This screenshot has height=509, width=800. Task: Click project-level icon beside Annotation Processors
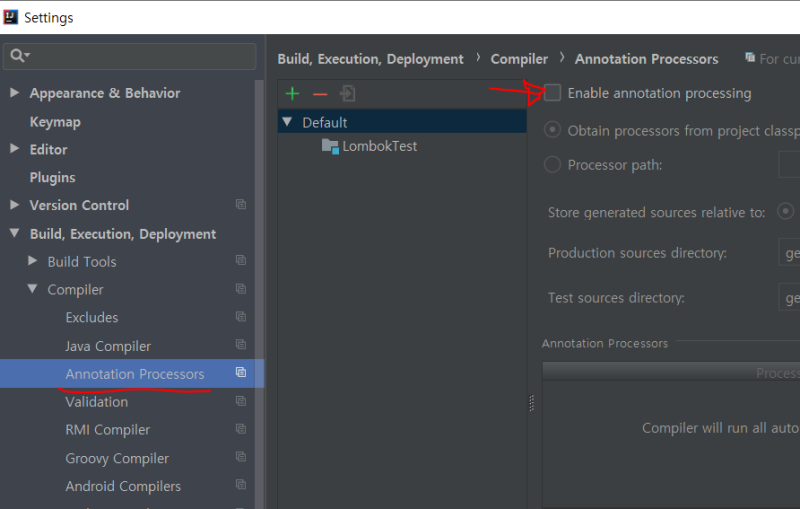(x=241, y=373)
